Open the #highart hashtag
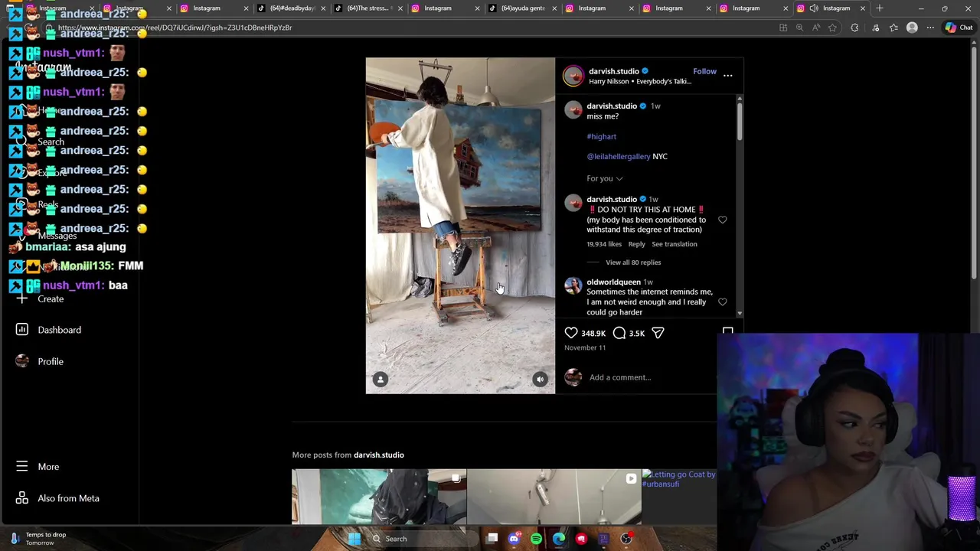This screenshot has height=551, width=980. (601, 136)
